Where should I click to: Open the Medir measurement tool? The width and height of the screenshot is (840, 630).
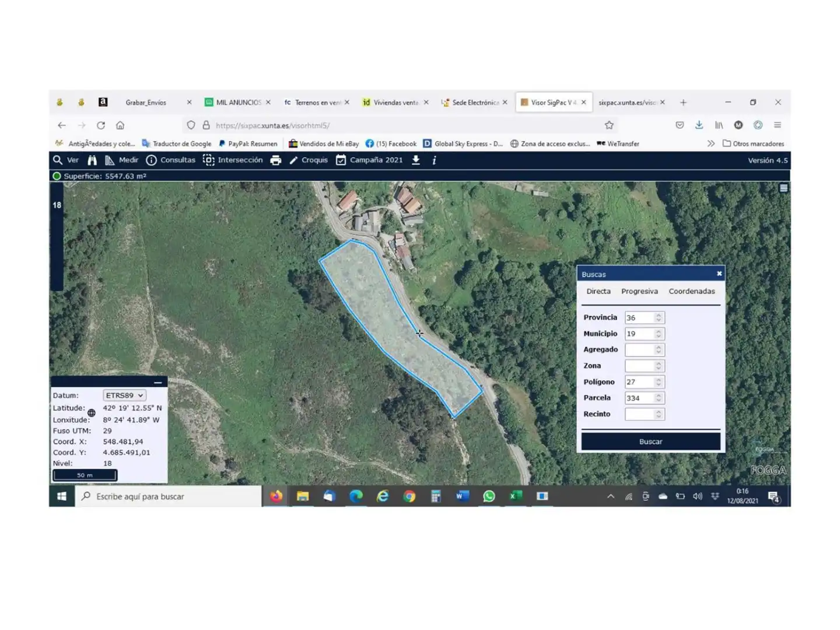click(x=121, y=160)
